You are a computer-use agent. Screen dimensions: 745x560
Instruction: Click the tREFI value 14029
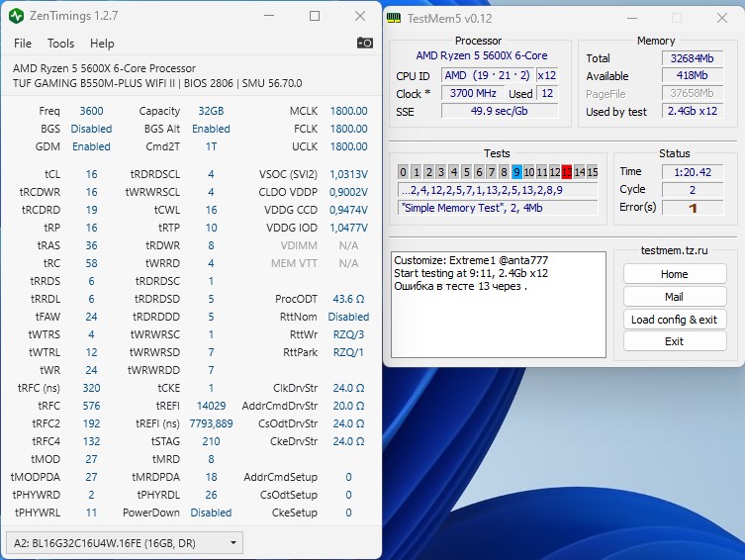211,406
